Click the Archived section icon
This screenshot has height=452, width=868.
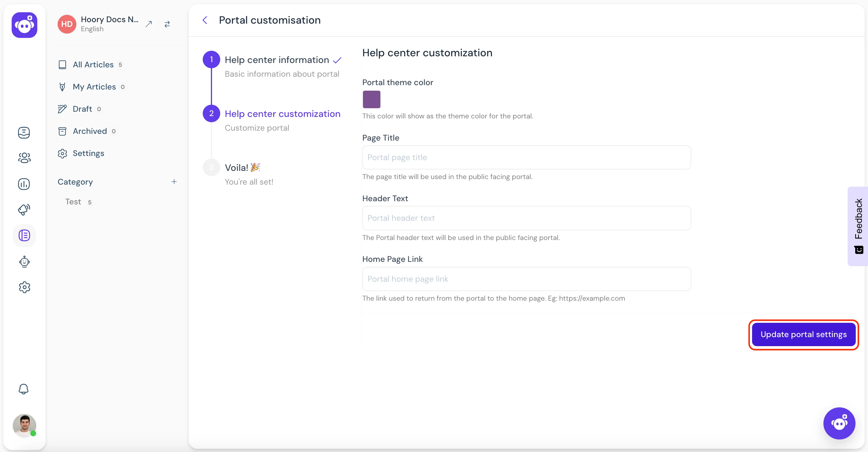(63, 131)
